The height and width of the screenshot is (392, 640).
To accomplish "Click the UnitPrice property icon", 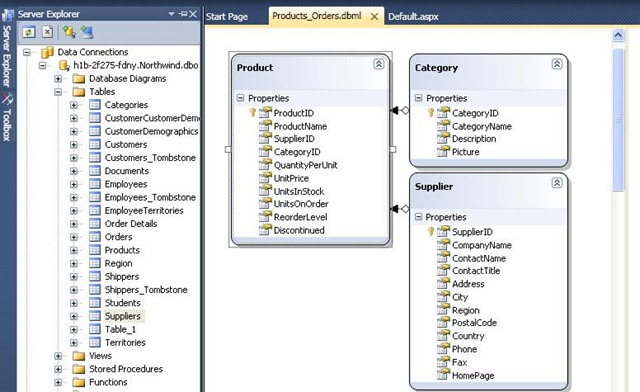I will click(x=265, y=178).
